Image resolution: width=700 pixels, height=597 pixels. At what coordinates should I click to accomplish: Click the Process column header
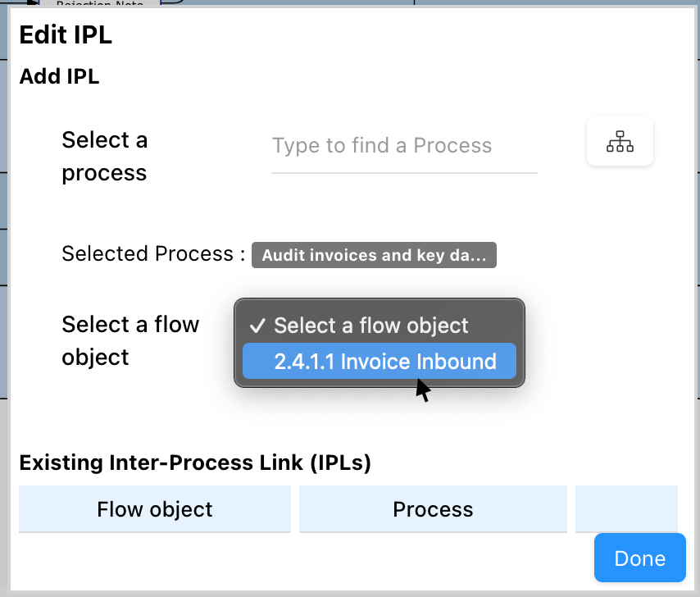pos(433,509)
